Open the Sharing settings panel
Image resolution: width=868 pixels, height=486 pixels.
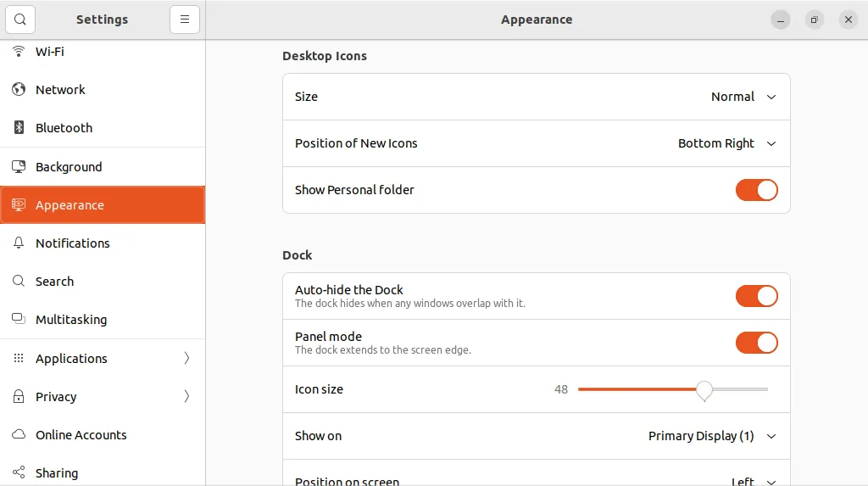coord(57,473)
